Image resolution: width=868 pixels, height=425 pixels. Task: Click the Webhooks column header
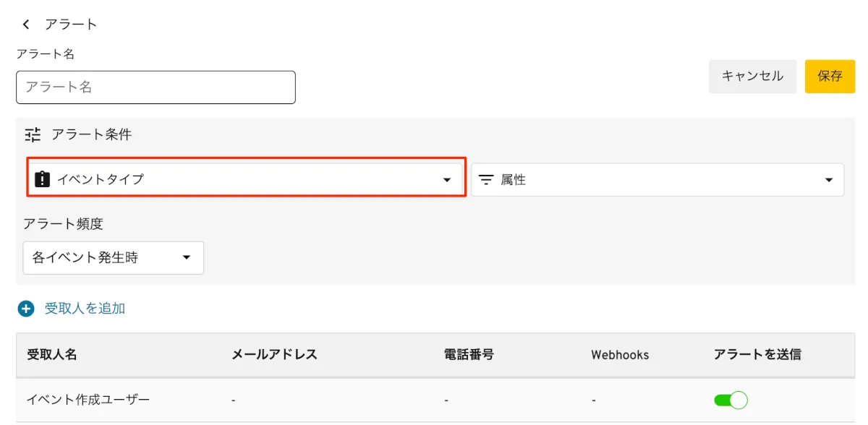click(x=620, y=355)
